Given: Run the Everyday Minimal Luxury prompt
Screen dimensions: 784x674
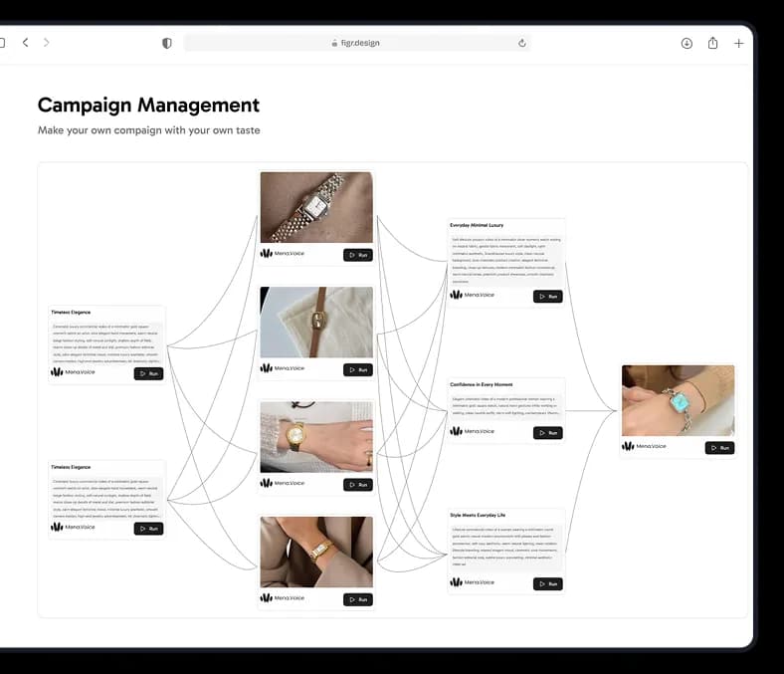Looking at the screenshot, I should [548, 297].
